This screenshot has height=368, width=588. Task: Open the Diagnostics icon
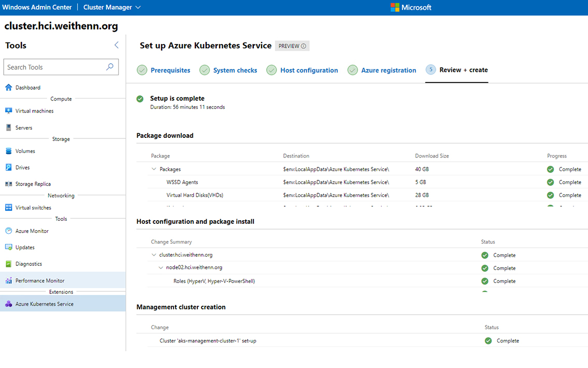[9, 264]
